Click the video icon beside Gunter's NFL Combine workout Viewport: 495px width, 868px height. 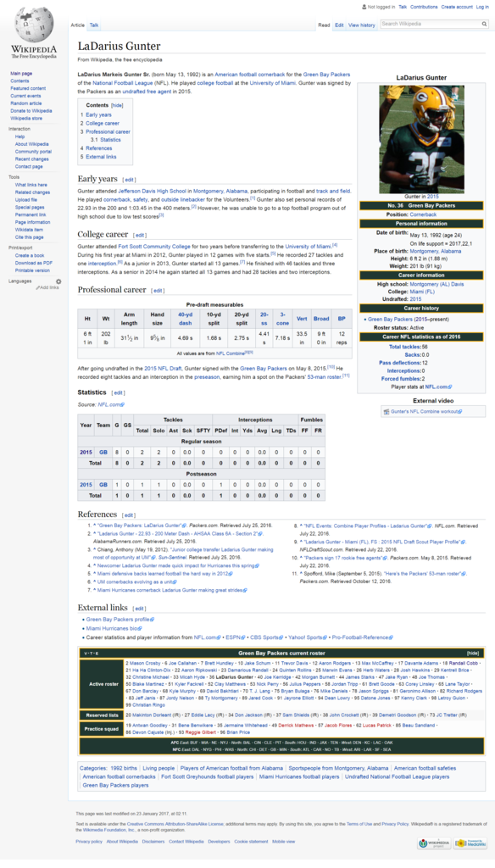click(x=386, y=412)
